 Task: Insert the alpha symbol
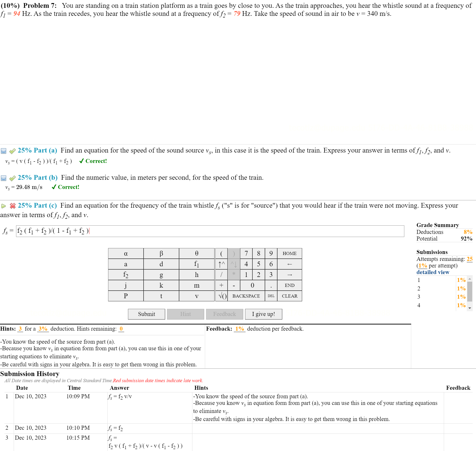126,253
